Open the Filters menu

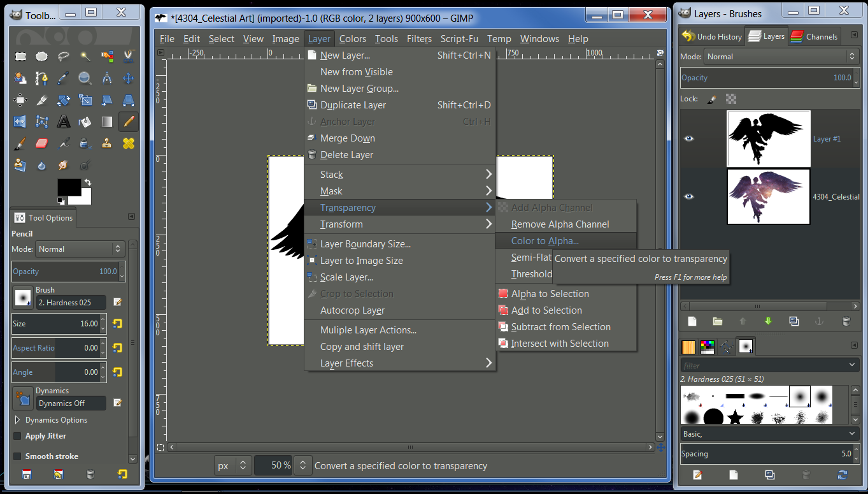(x=419, y=39)
